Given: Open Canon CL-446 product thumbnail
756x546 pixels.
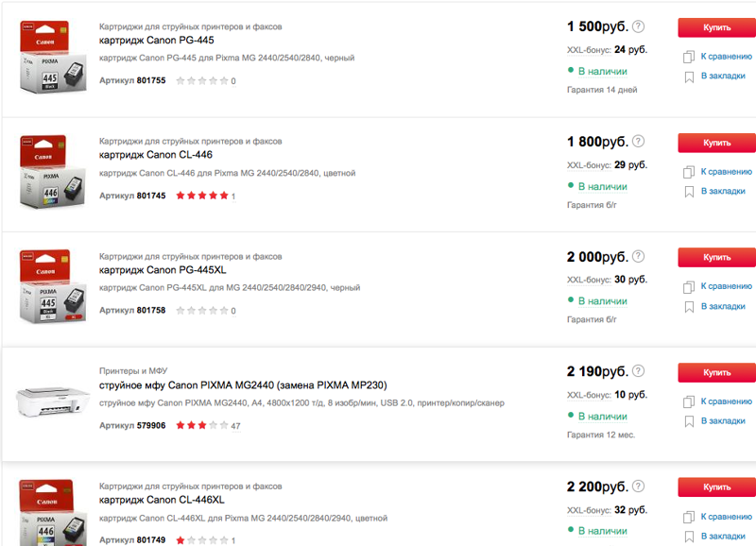Looking at the screenshot, I should pyautogui.click(x=53, y=172).
